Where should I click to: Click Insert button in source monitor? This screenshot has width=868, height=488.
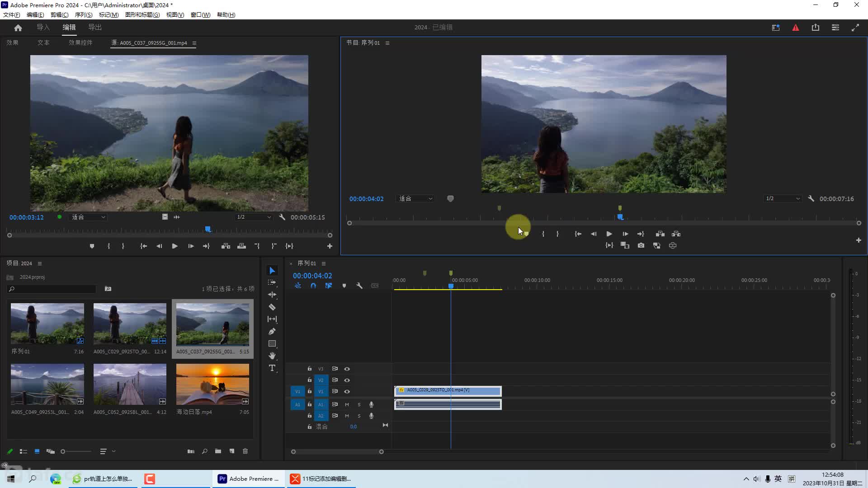tap(226, 246)
